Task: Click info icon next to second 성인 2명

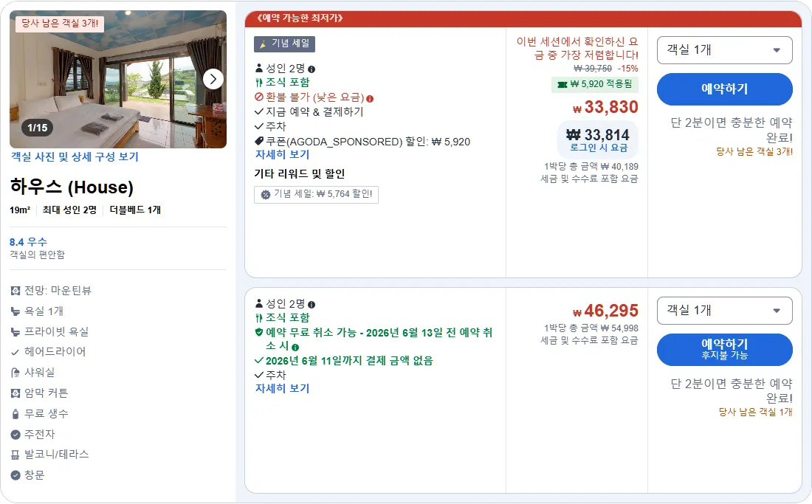Action: (x=312, y=305)
